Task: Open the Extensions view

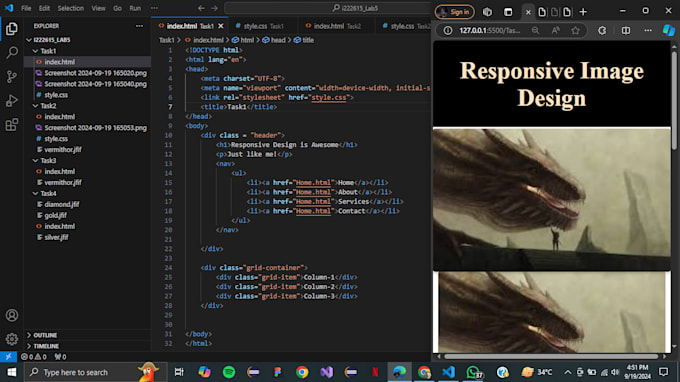Action: (12, 125)
